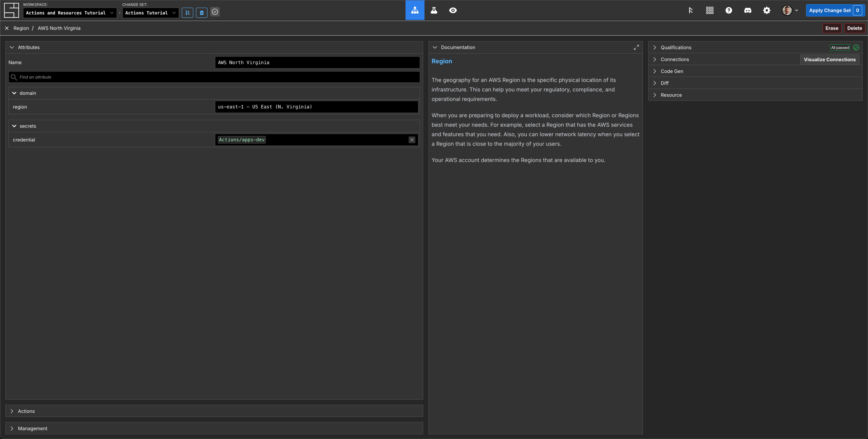Open the region value us-east-1 selector
868x439 pixels.
[x=316, y=106]
